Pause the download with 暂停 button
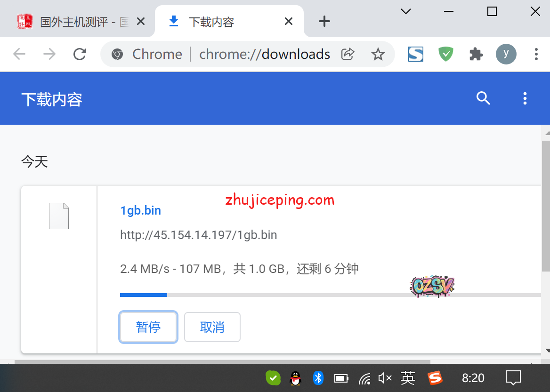This screenshot has height=392, width=550. point(148,327)
